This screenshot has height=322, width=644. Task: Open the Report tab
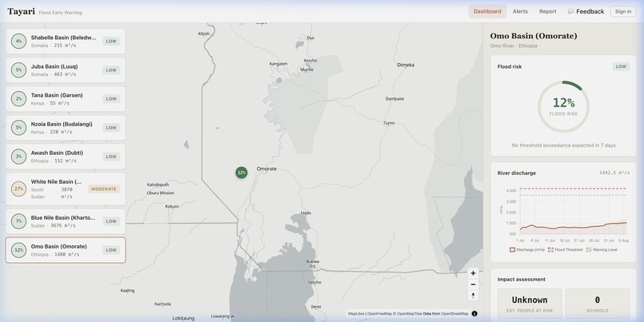pos(547,11)
